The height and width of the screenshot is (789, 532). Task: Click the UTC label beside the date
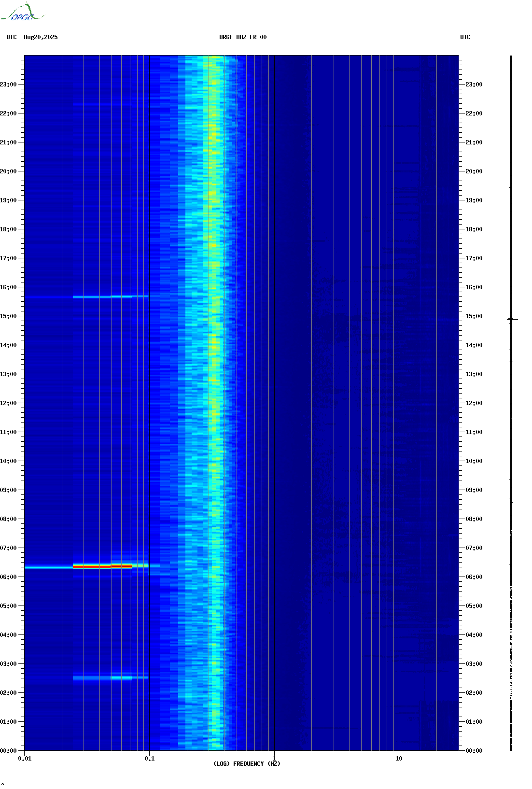(x=12, y=37)
